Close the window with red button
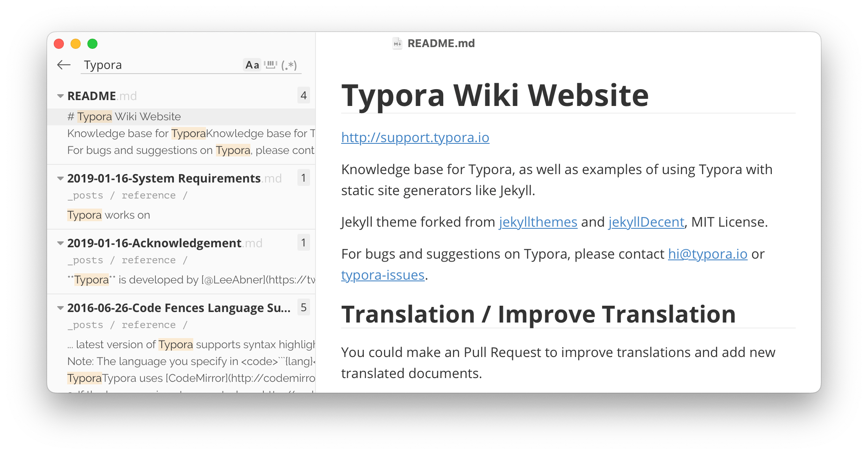The image size is (868, 455). [59, 44]
